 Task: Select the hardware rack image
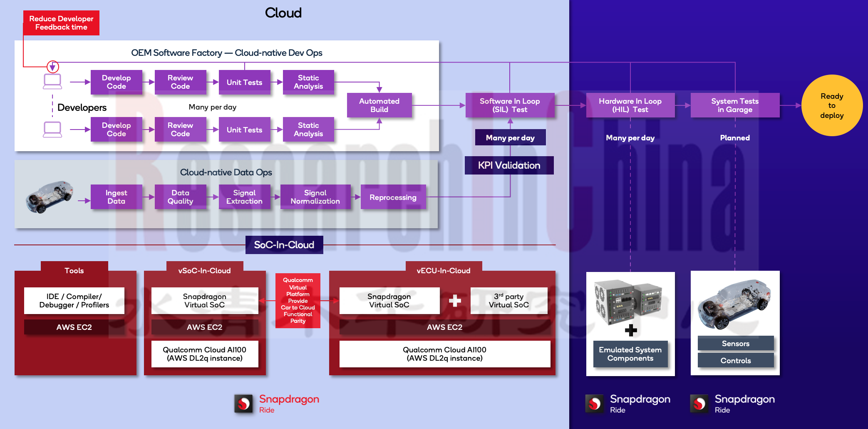click(x=628, y=302)
